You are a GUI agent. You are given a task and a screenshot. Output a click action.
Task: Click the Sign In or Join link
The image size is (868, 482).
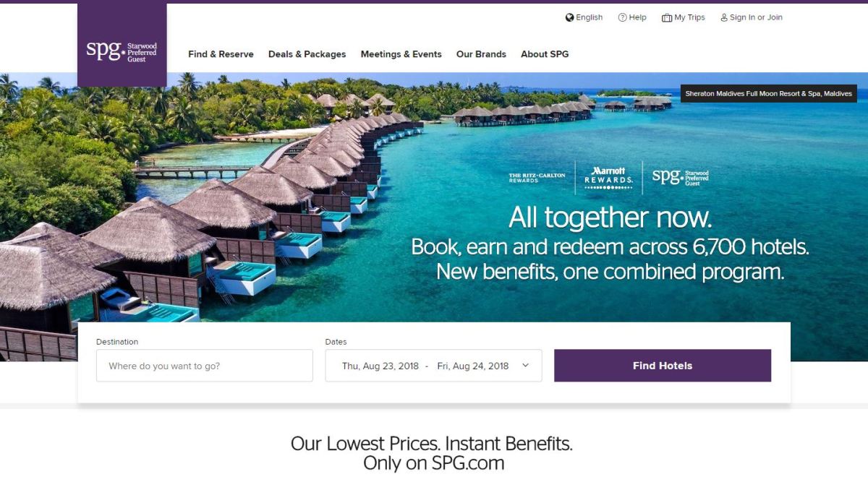tap(755, 17)
